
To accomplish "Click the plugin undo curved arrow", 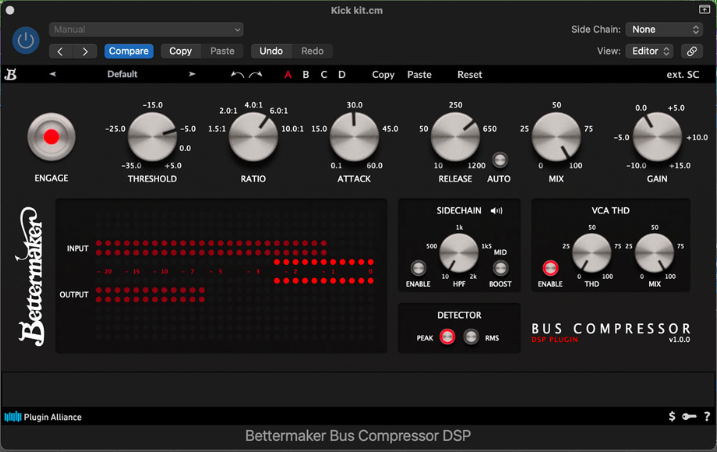I will [x=237, y=75].
